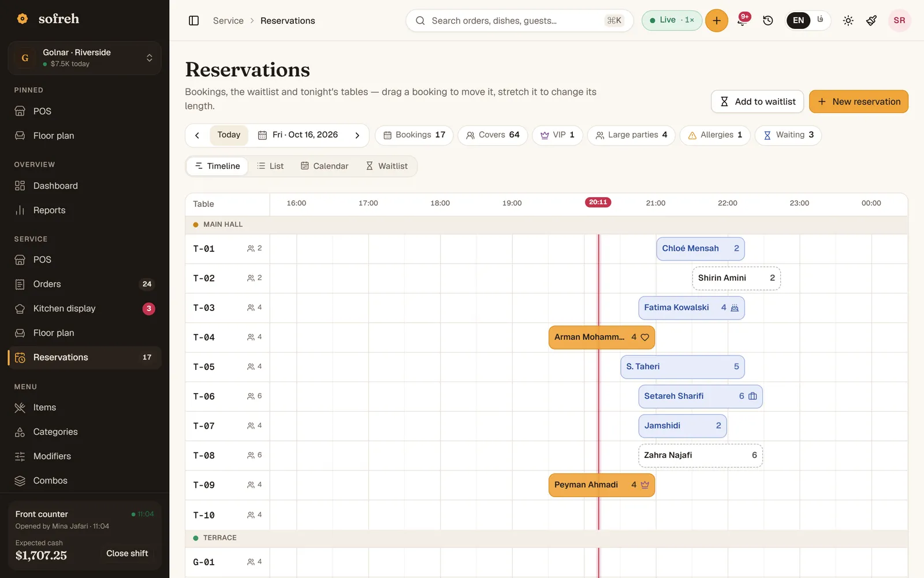Image resolution: width=924 pixels, height=578 pixels.
Task: Toggle light/dark theme sun icon
Action: point(848,21)
